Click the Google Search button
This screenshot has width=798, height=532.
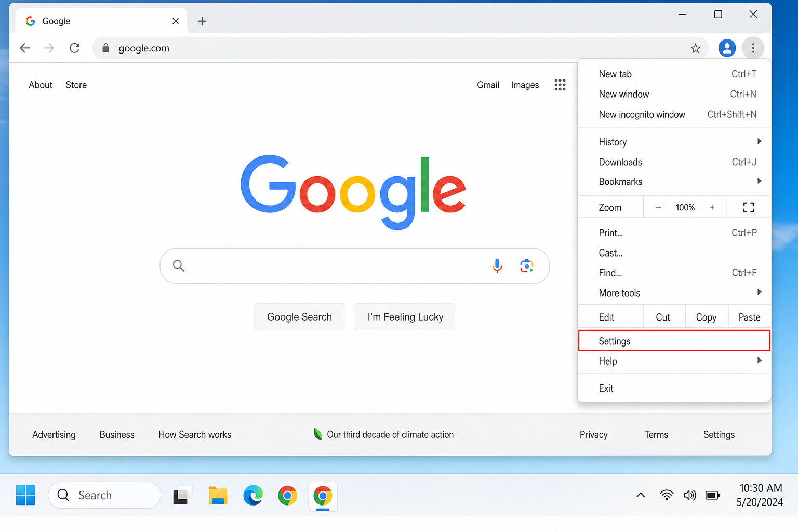click(x=299, y=317)
